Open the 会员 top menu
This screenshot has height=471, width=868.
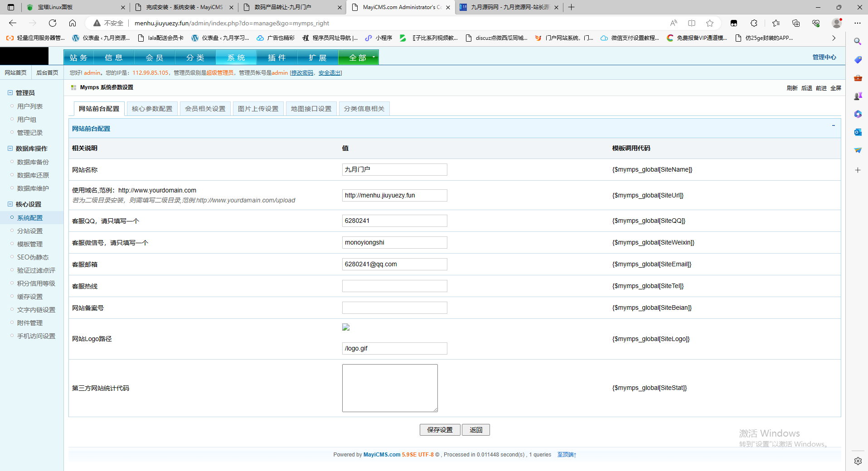(x=155, y=58)
